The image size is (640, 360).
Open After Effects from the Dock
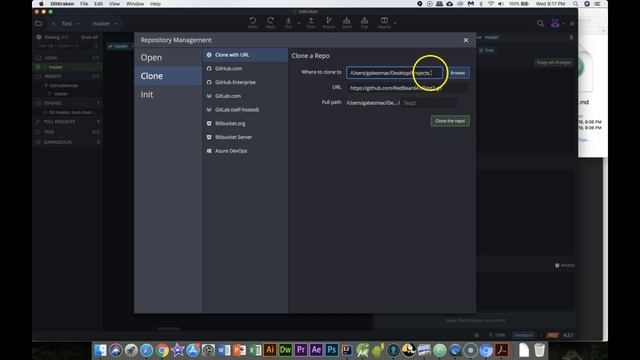tap(316, 350)
